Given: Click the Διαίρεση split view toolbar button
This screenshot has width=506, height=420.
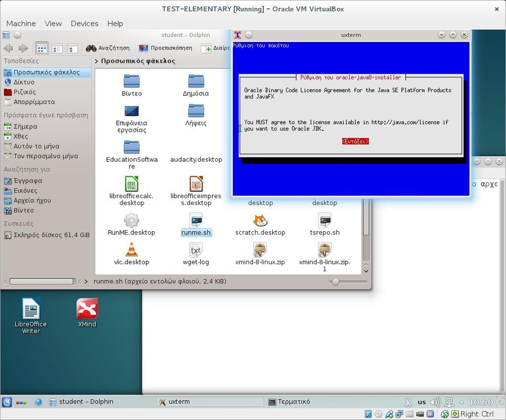Looking at the screenshot, I should pyautogui.click(x=215, y=48).
